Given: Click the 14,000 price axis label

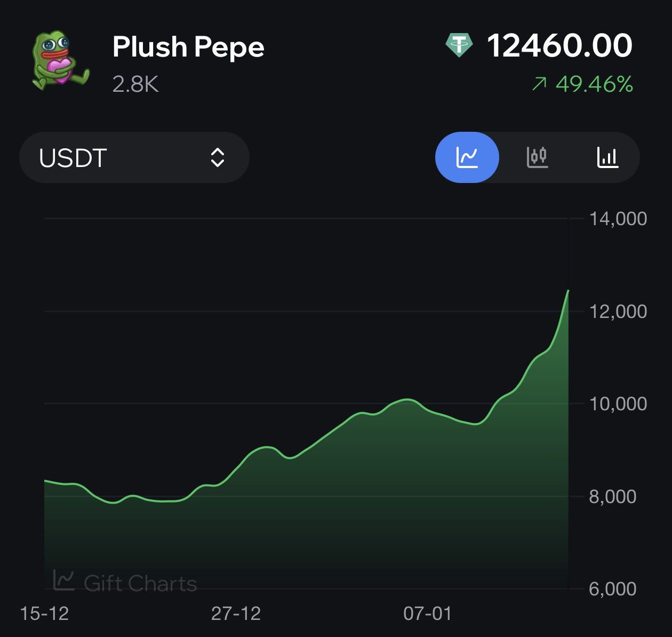Looking at the screenshot, I should point(618,219).
